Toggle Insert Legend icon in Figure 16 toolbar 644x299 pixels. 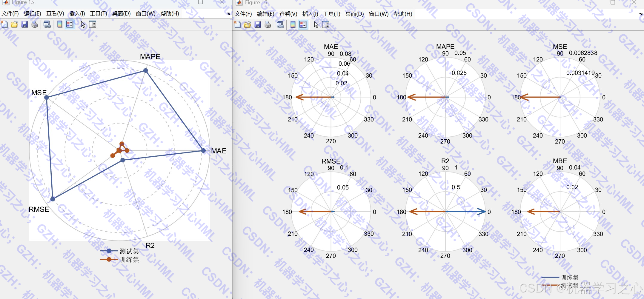coord(303,25)
